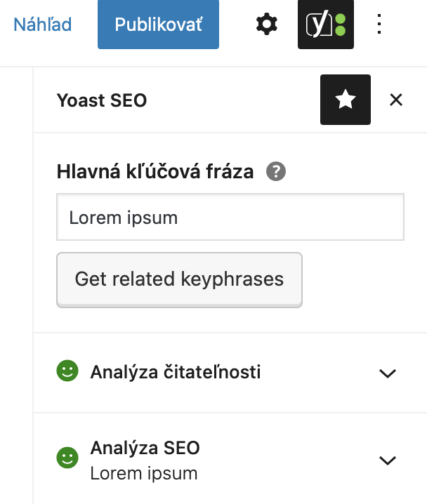This screenshot has width=427, height=504.
Task: Focus the Lorem ipsum keyphrase input field
Action: [x=230, y=217]
